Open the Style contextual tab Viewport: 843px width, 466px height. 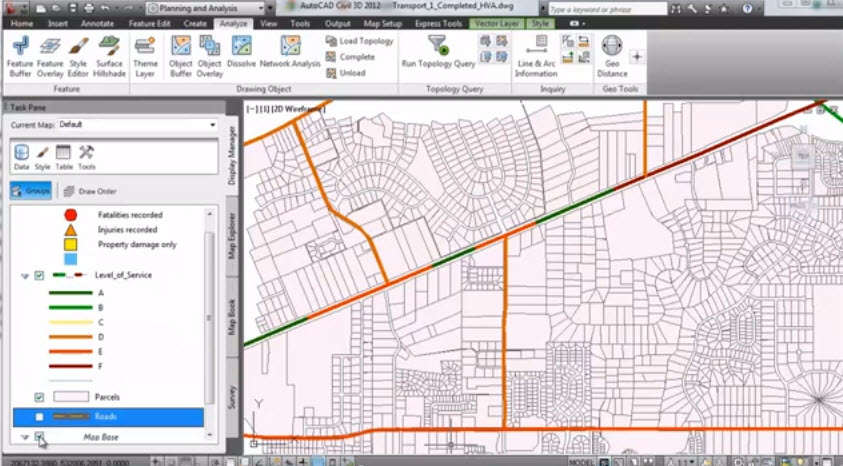[540, 24]
